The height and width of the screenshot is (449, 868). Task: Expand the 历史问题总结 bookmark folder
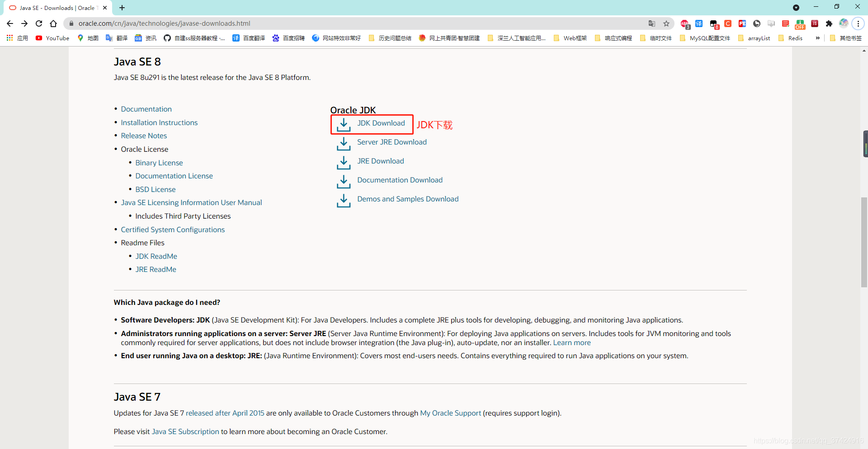click(x=390, y=38)
